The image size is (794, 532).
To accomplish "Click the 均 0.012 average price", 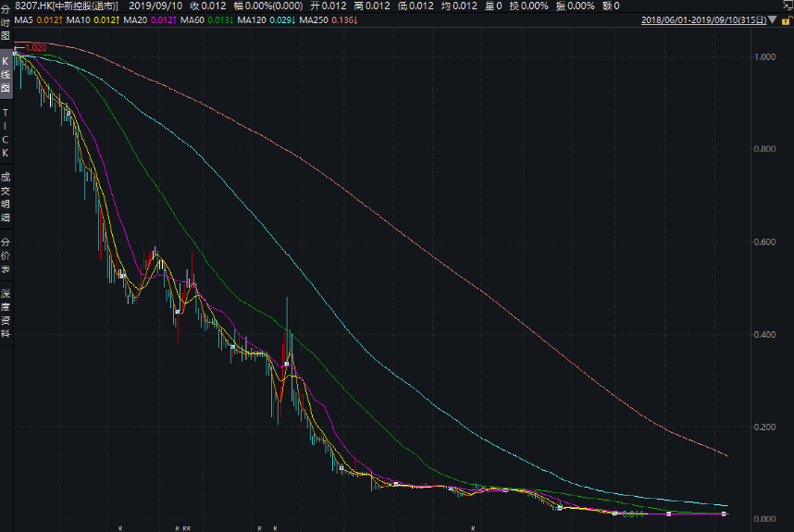I will 459,6.
